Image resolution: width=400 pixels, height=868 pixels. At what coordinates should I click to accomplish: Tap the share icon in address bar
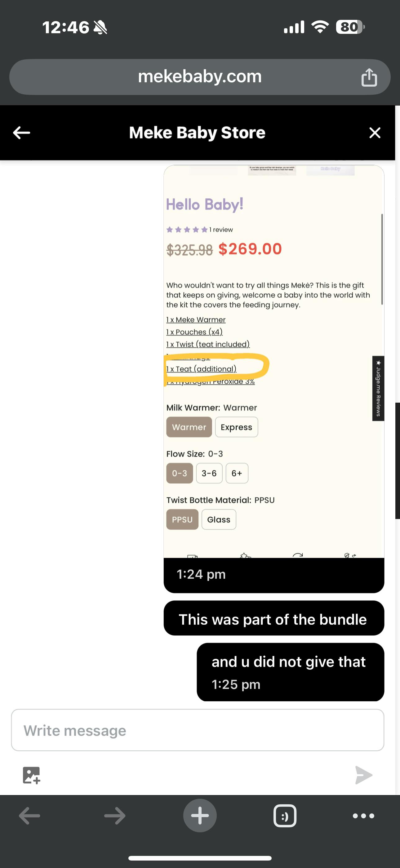pyautogui.click(x=369, y=78)
